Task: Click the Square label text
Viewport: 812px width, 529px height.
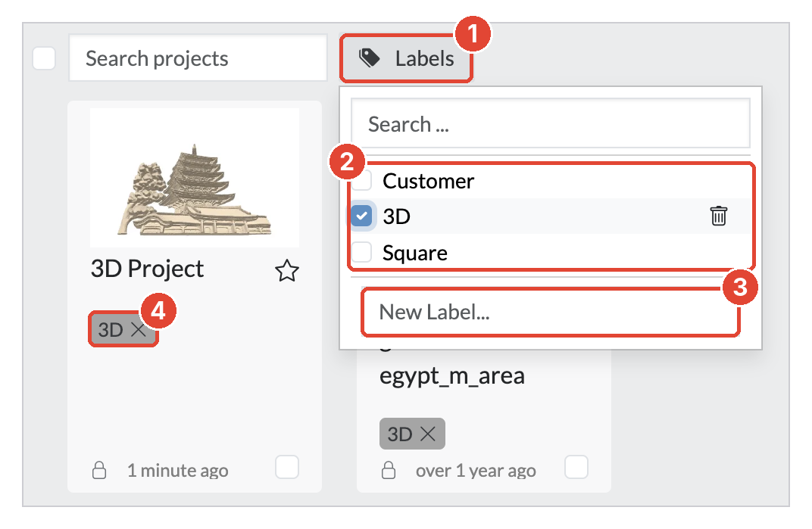Action: [x=415, y=253]
